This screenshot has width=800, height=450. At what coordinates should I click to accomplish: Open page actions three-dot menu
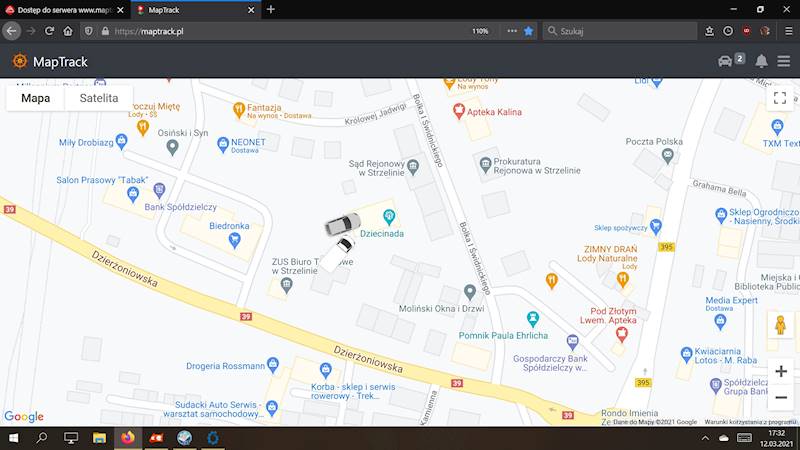512,31
